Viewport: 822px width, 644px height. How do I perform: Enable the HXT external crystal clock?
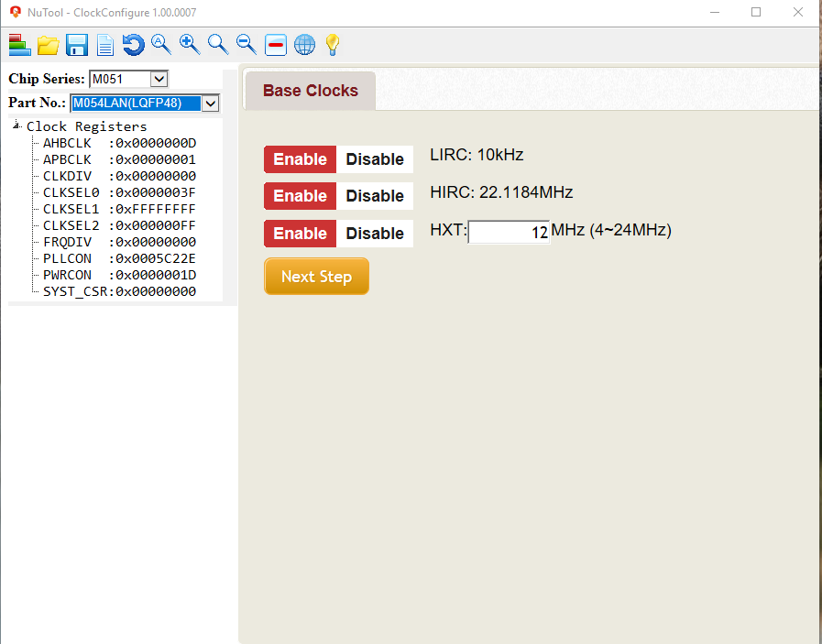(x=300, y=234)
